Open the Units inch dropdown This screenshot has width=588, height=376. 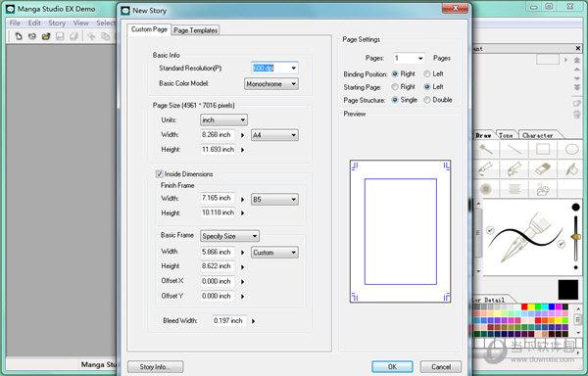pos(223,120)
